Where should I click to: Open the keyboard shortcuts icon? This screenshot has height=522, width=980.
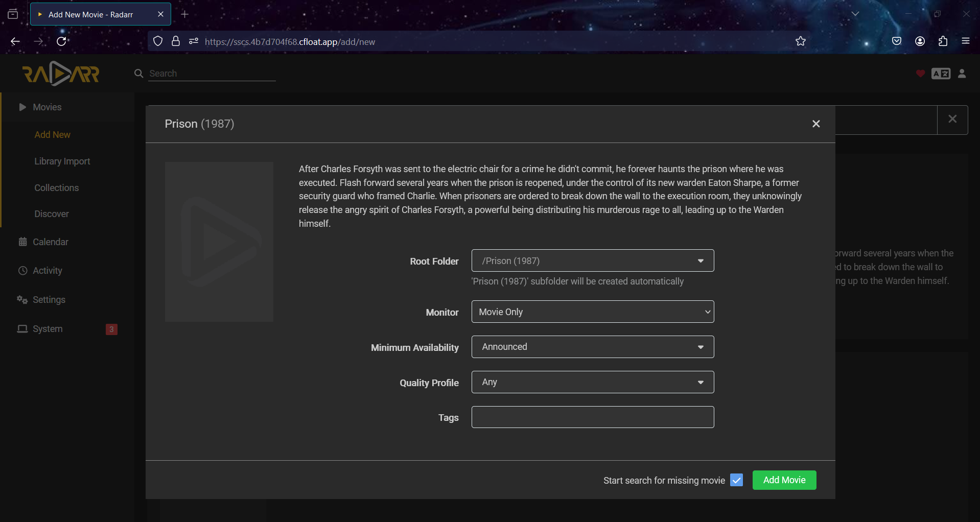[941, 74]
